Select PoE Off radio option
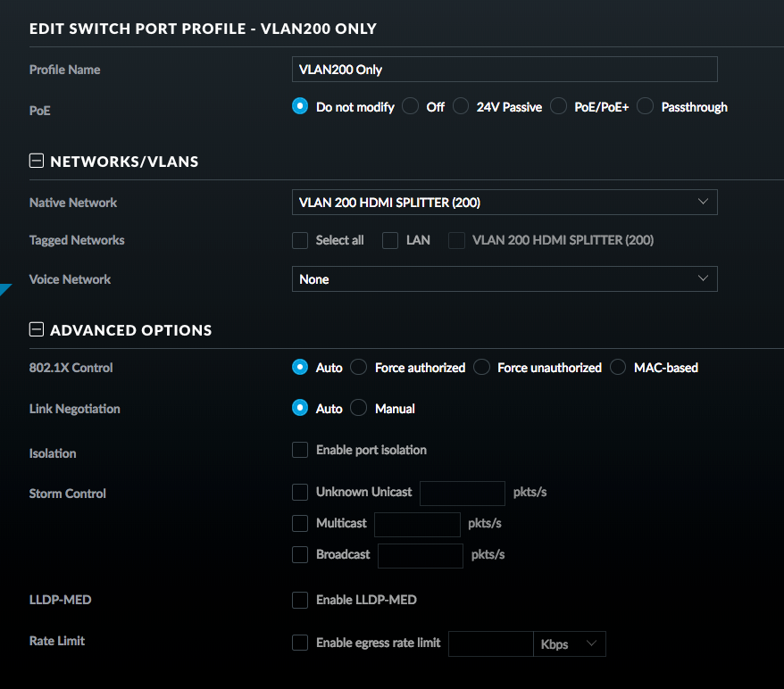 pyautogui.click(x=410, y=106)
